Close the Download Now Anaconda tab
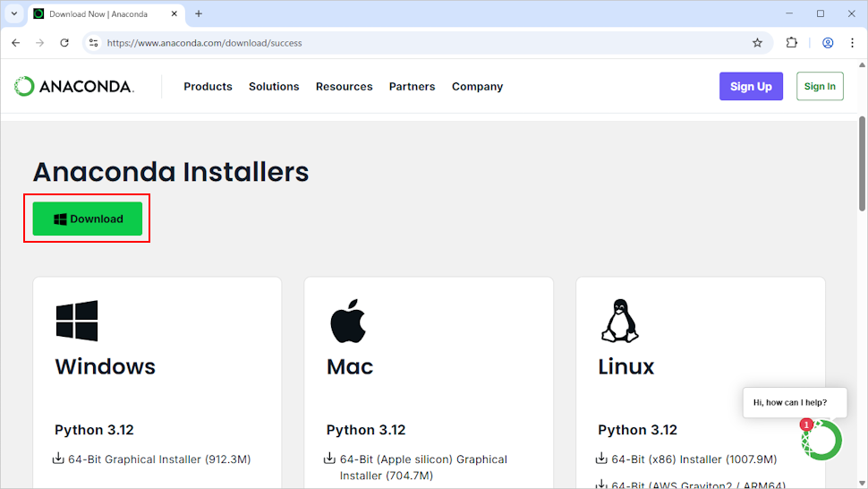 (x=174, y=13)
